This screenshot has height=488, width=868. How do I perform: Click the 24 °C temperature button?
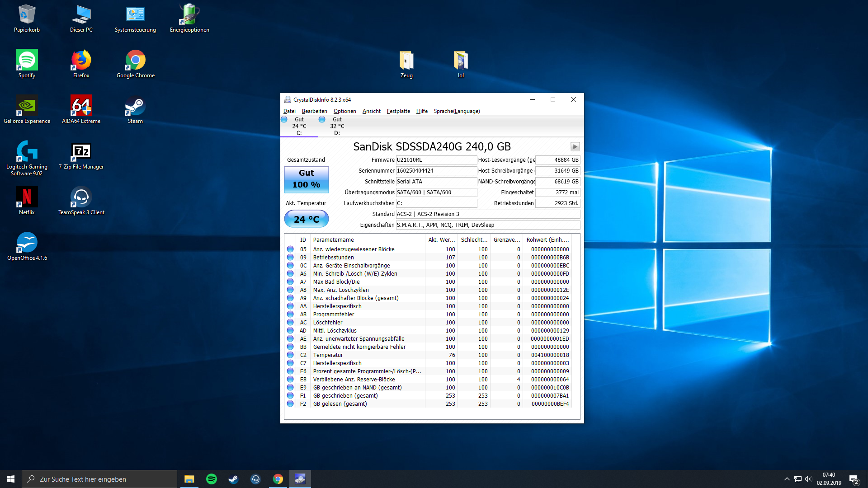(306, 219)
